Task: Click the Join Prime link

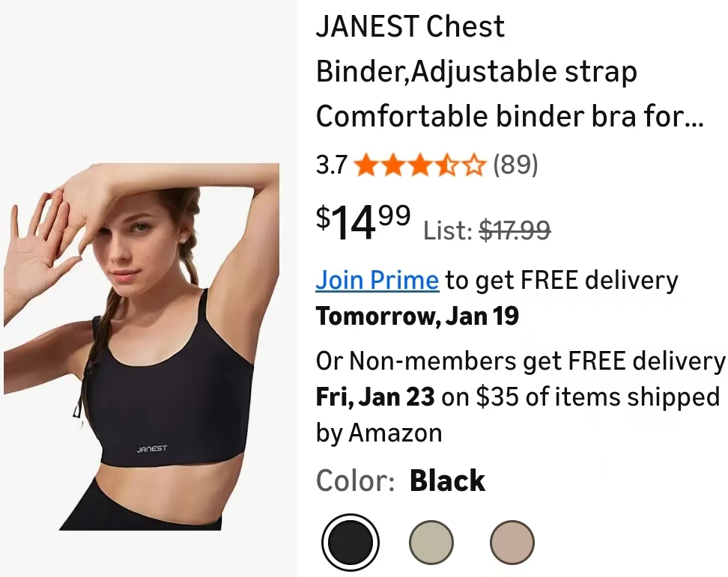Action: (377, 280)
